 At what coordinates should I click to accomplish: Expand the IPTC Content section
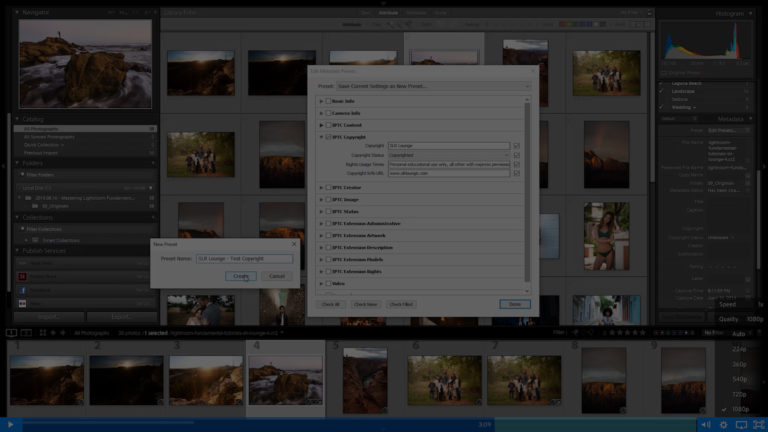(321, 125)
